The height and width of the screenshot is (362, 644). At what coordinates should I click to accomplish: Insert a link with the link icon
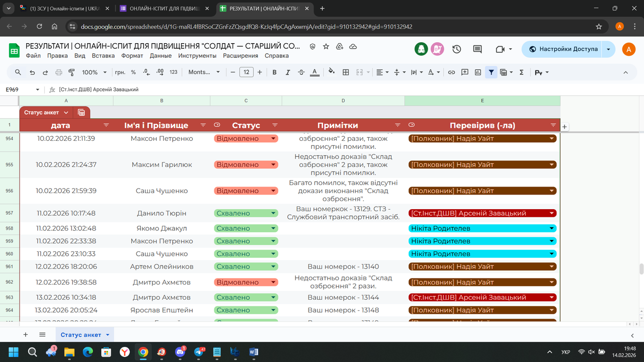pos(451,72)
